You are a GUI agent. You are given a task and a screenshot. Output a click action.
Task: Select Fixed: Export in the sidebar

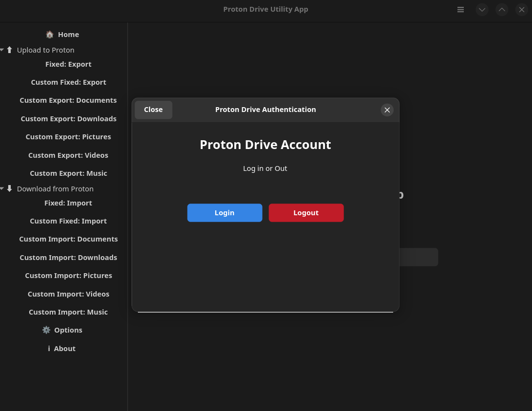click(x=68, y=64)
